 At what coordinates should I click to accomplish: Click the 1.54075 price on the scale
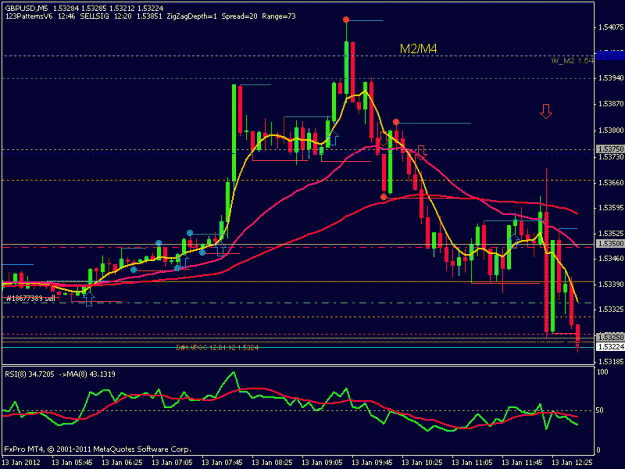coord(611,27)
